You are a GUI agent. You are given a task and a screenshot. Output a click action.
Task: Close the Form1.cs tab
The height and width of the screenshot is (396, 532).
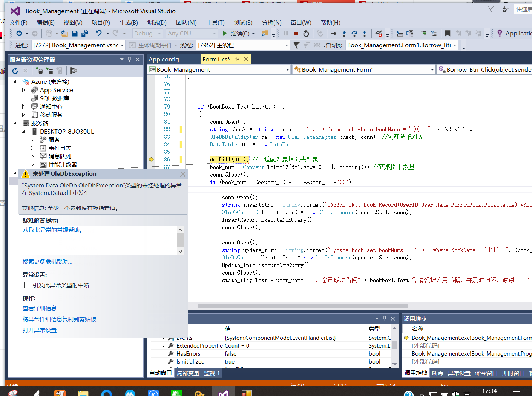click(x=246, y=59)
